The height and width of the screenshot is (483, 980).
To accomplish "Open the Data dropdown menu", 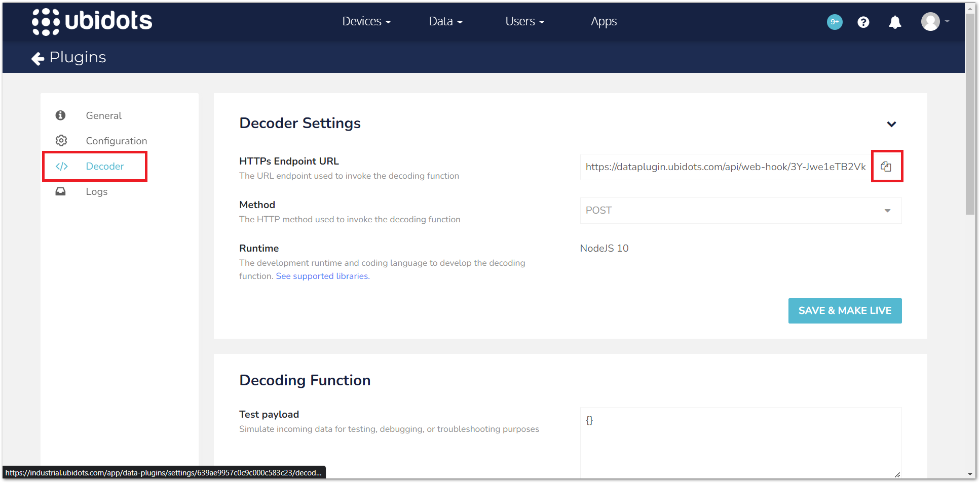I will click(445, 21).
